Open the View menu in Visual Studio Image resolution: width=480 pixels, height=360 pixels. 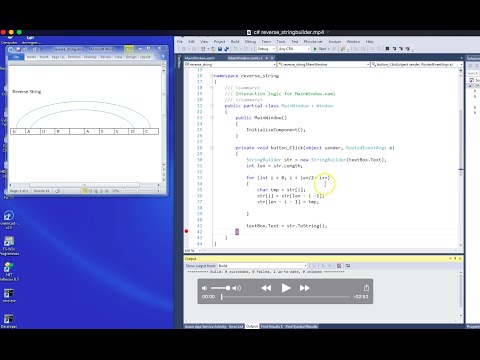[x=204, y=42]
